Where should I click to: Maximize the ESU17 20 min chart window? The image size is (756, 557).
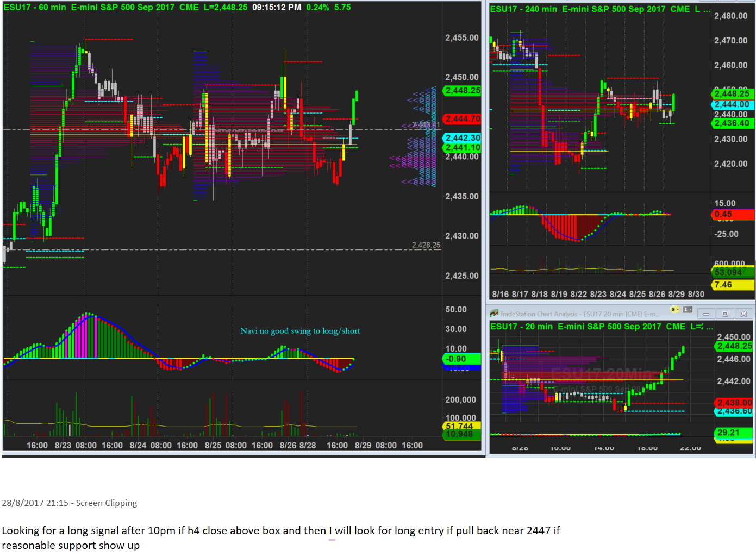[724, 314]
